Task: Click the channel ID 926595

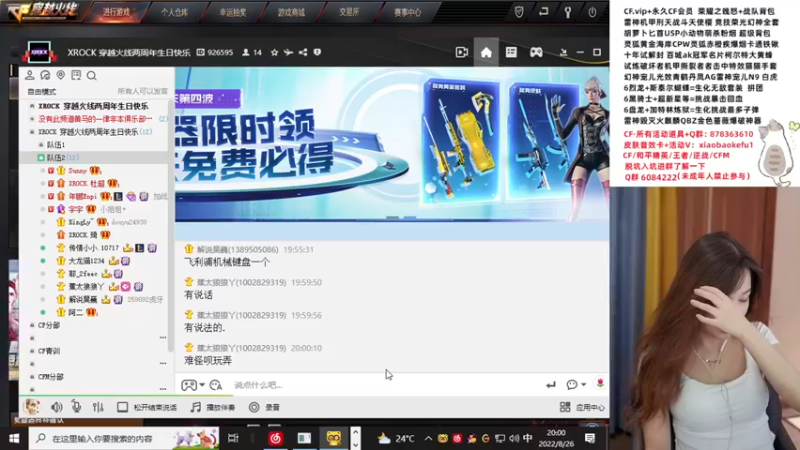Action: (x=215, y=52)
